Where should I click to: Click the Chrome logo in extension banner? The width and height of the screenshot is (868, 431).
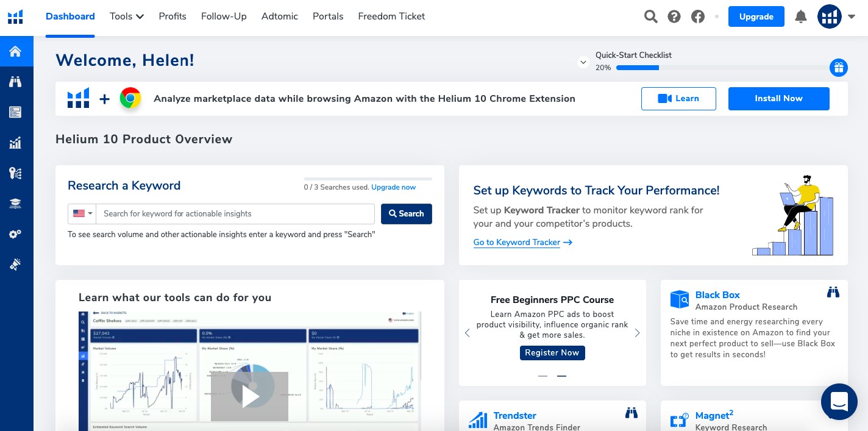(x=130, y=98)
